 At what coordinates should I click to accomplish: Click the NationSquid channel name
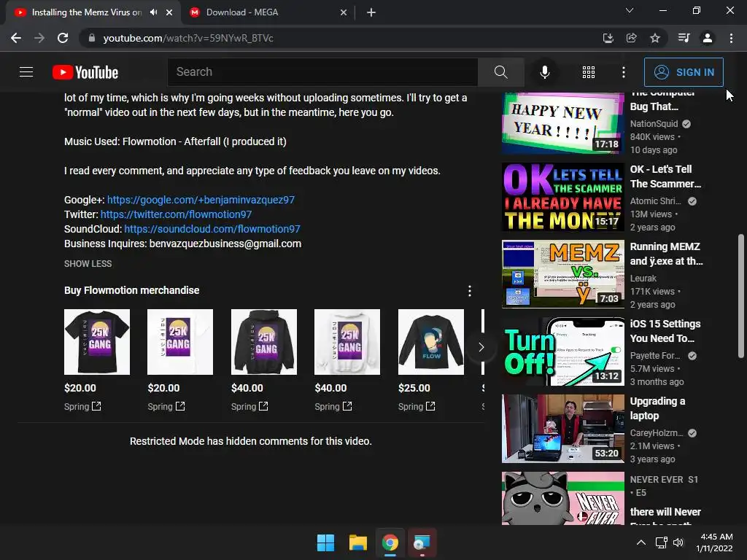654,124
